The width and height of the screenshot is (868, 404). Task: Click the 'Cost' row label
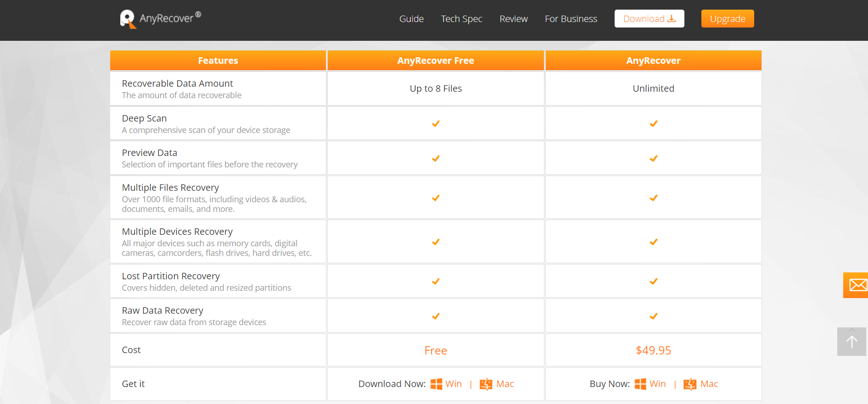(131, 350)
